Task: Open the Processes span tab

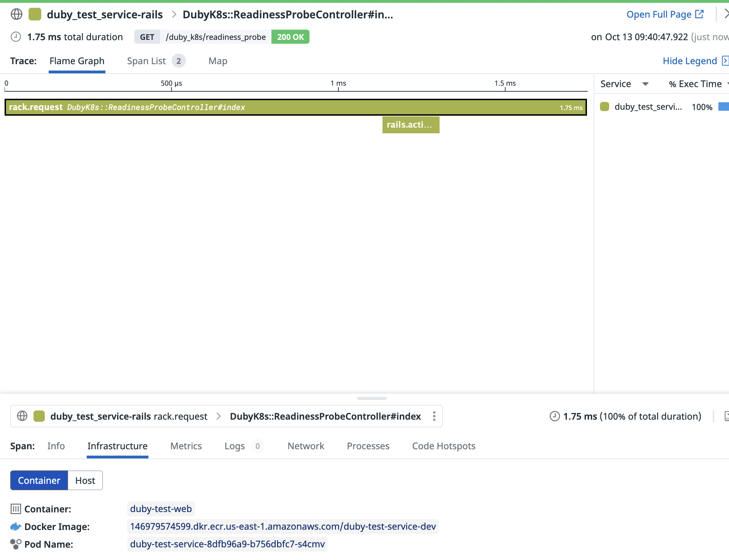Action: [x=368, y=446]
